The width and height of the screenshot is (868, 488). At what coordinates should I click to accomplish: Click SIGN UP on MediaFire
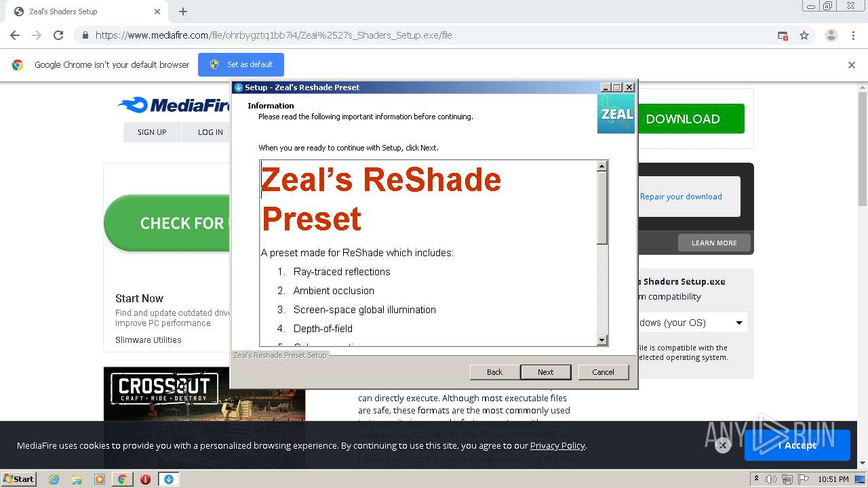coord(152,132)
